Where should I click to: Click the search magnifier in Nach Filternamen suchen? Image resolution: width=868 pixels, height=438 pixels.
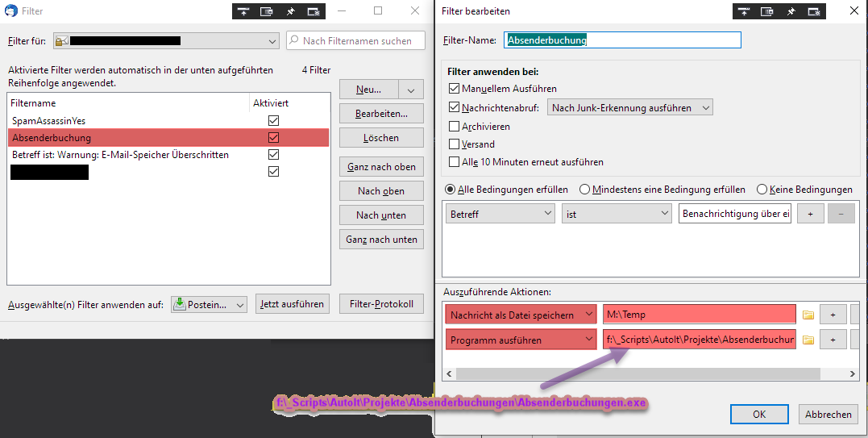295,40
